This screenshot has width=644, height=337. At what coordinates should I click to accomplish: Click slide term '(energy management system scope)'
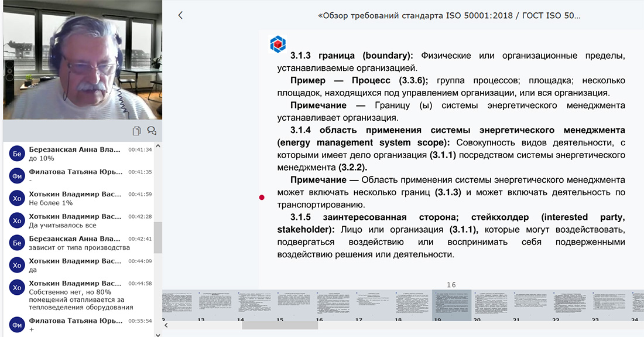click(364, 142)
